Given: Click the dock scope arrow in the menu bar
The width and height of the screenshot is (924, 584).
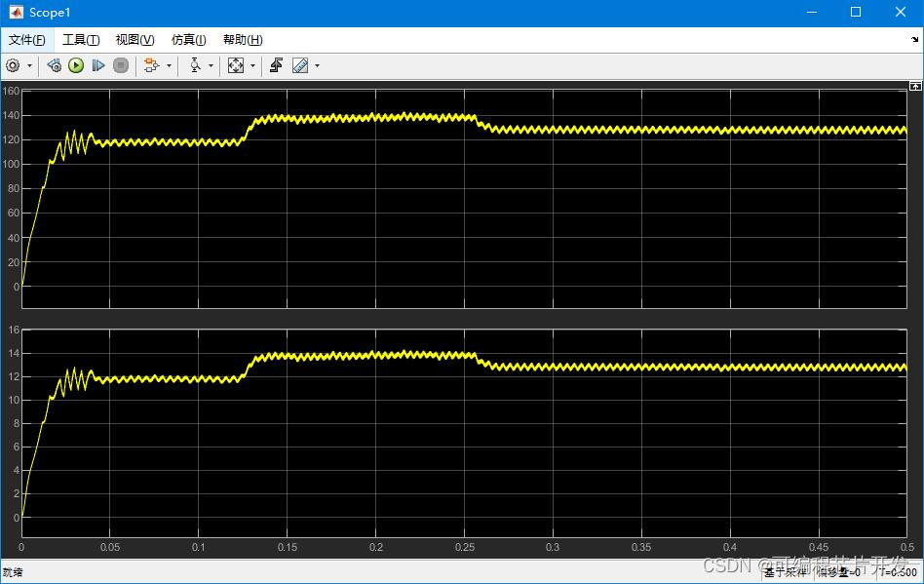Looking at the screenshot, I should (x=914, y=40).
